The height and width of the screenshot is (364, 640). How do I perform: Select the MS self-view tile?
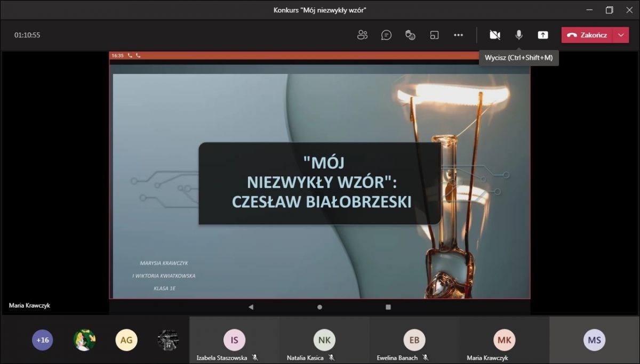594,340
